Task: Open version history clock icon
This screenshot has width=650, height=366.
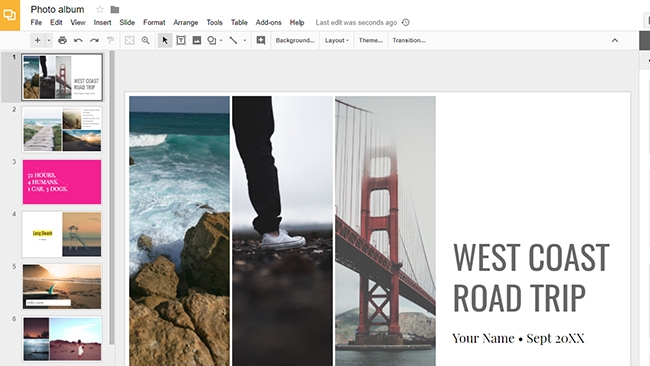Action: click(x=406, y=22)
